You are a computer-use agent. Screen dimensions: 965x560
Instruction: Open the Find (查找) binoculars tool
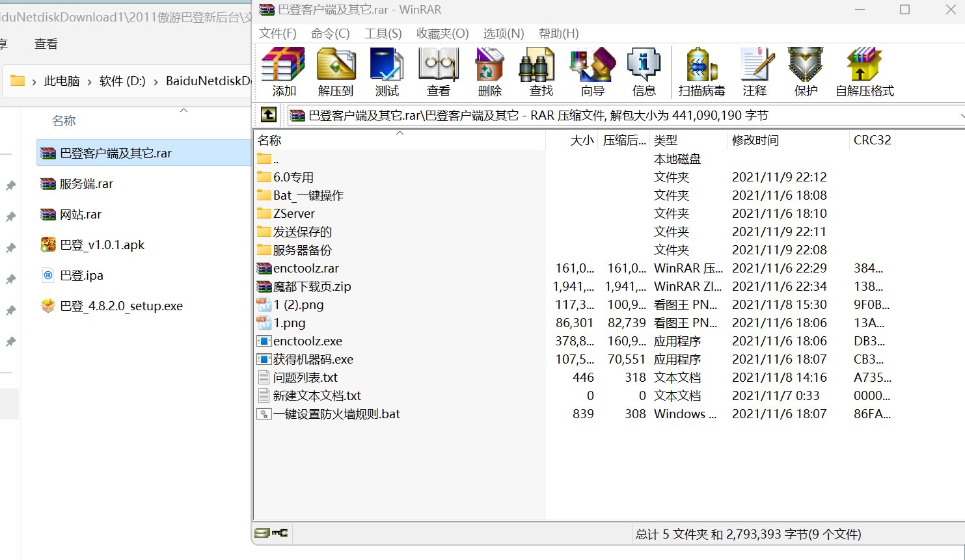click(x=541, y=72)
